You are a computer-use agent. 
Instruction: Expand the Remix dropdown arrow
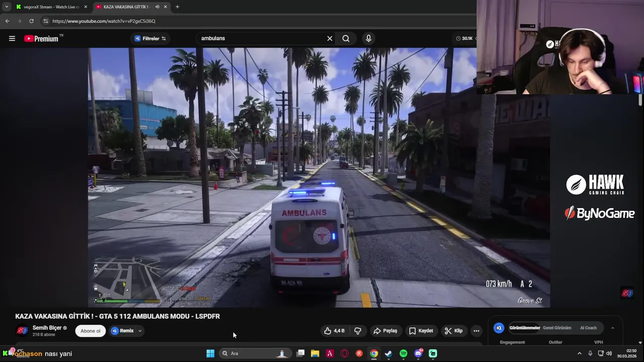[140, 331]
